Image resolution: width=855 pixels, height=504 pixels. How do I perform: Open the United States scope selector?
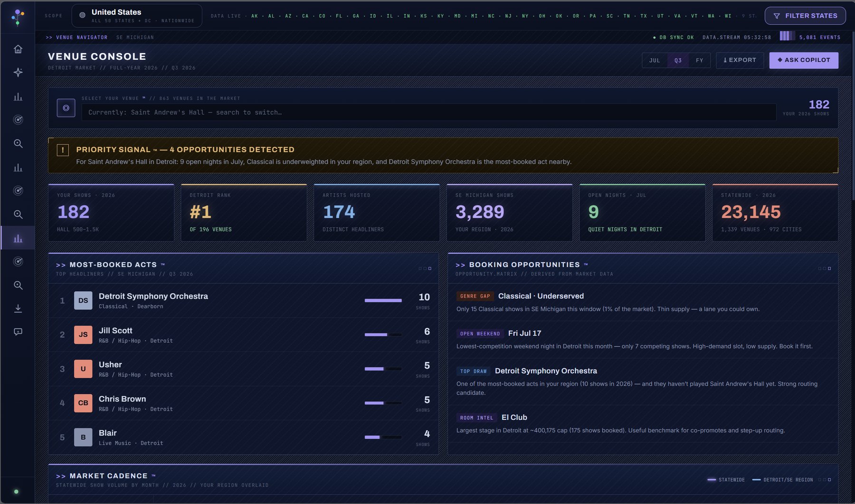click(x=137, y=16)
